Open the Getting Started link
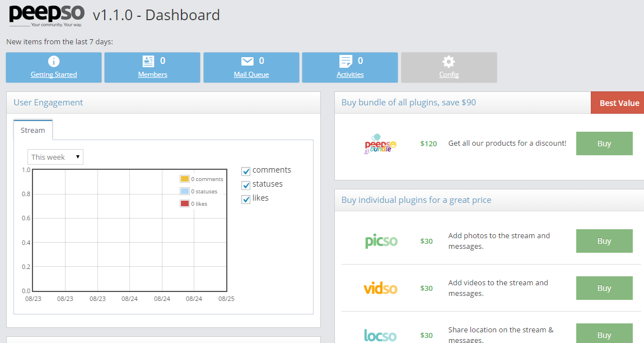Screen dimensions: 644x343 click(54, 75)
